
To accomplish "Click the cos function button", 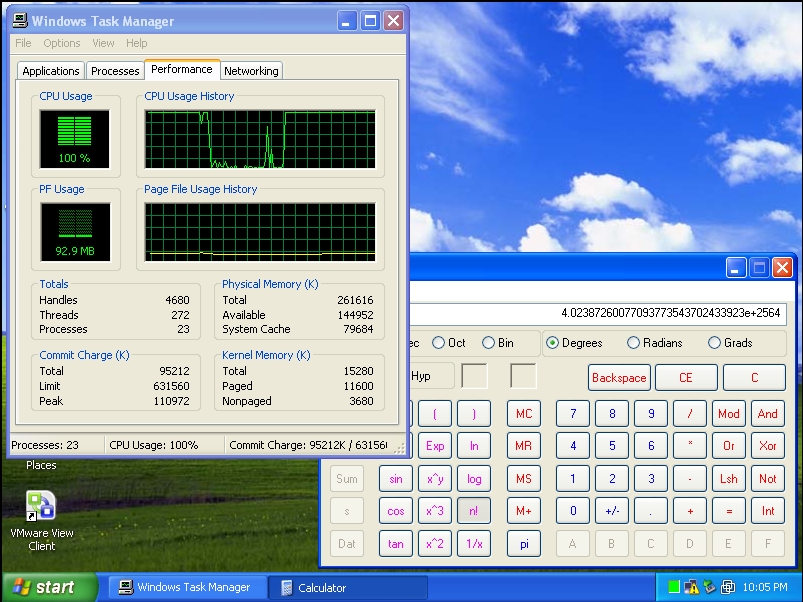I will [396, 511].
